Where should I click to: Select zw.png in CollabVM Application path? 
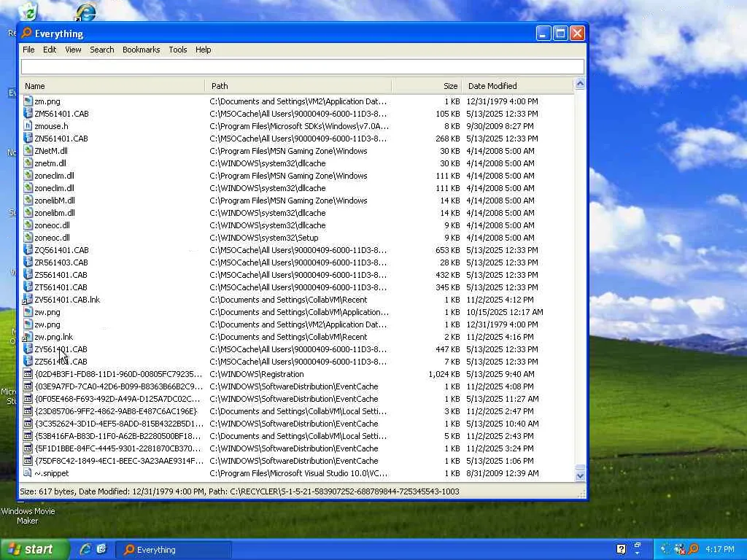[298, 312]
